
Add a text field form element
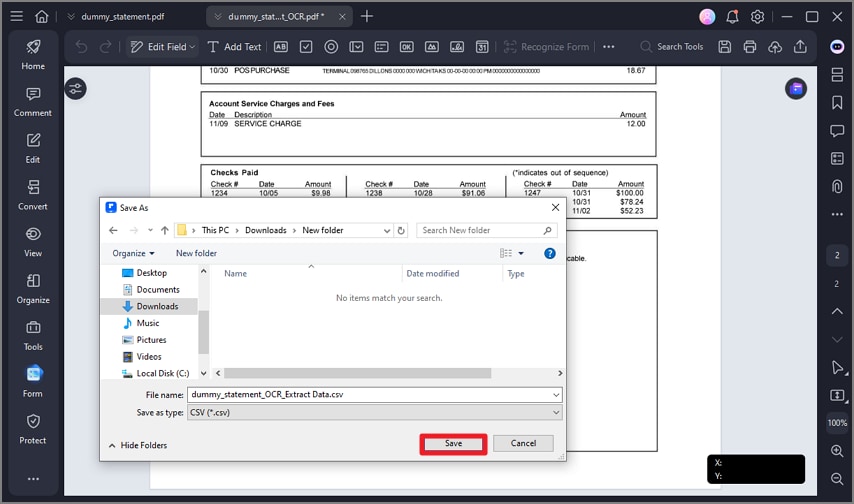click(280, 47)
